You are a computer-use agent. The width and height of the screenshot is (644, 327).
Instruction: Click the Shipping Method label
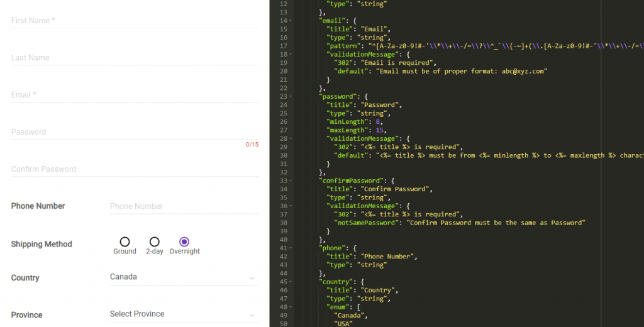42,244
